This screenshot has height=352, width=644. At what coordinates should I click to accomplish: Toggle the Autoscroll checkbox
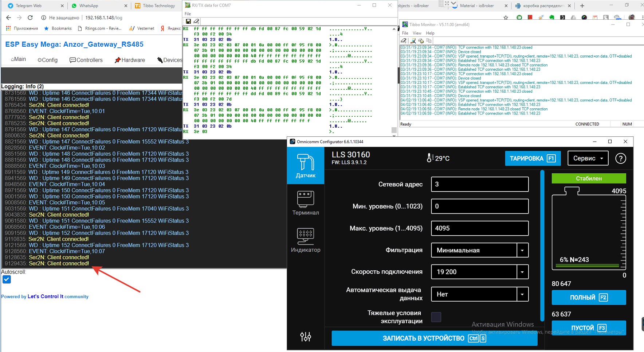tap(7, 279)
